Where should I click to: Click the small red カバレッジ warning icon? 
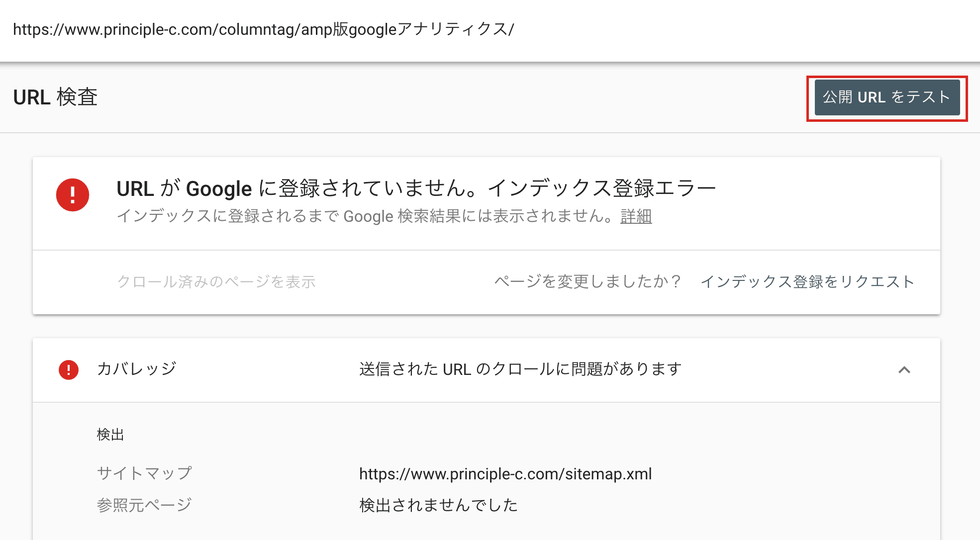69,369
